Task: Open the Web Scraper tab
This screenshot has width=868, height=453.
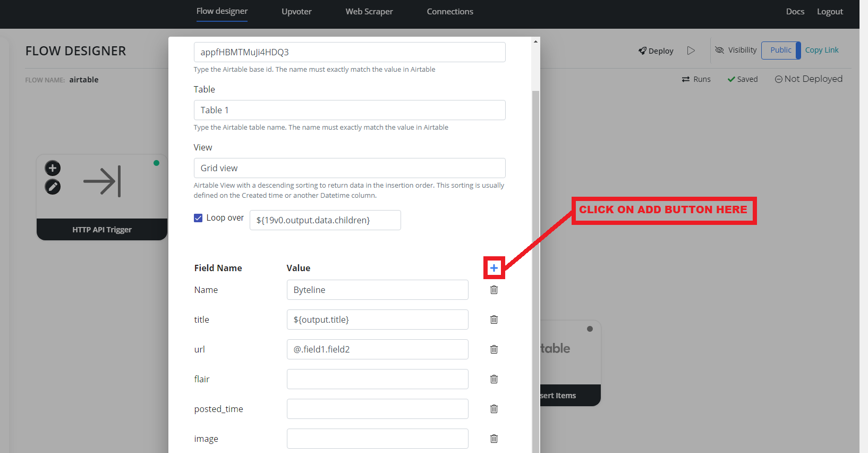Action: pos(369,12)
